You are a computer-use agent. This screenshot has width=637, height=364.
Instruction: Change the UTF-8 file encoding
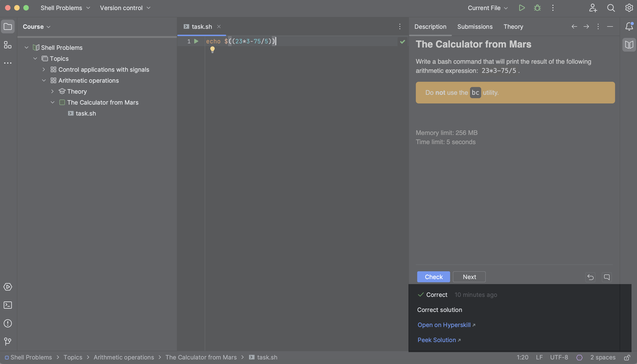pyautogui.click(x=559, y=358)
